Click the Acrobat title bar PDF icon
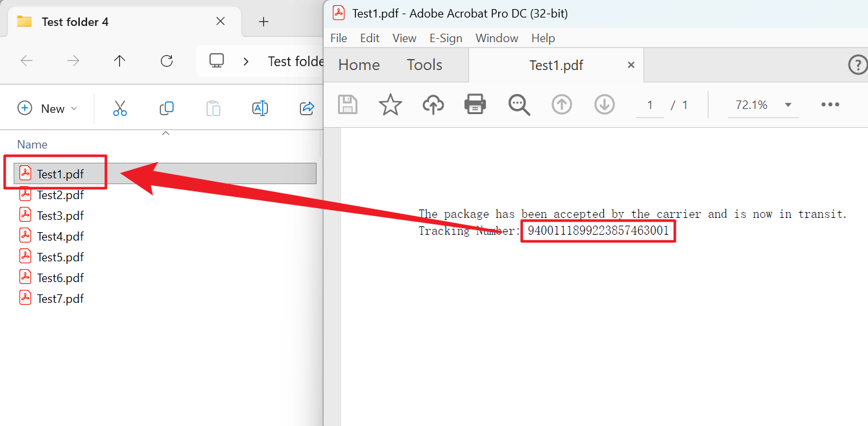The width and height of the screenshot is (868, 426). point(339,13)
